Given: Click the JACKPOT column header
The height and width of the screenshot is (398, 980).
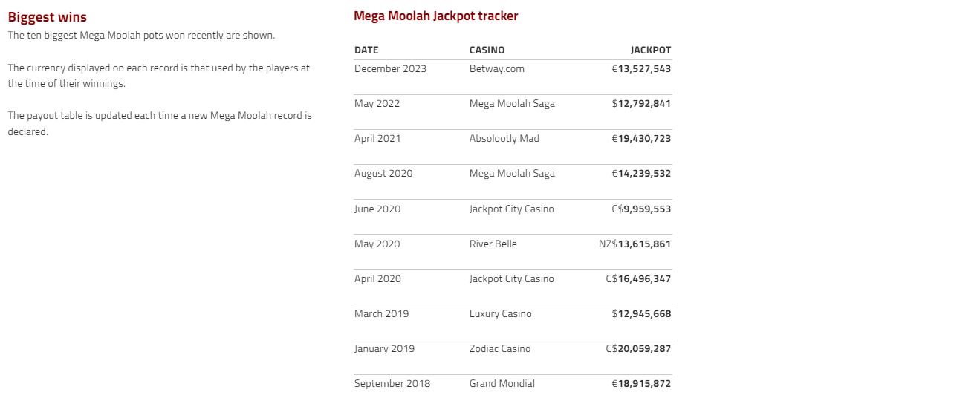Looking at the screenshot, I should [x=650, y=50].
